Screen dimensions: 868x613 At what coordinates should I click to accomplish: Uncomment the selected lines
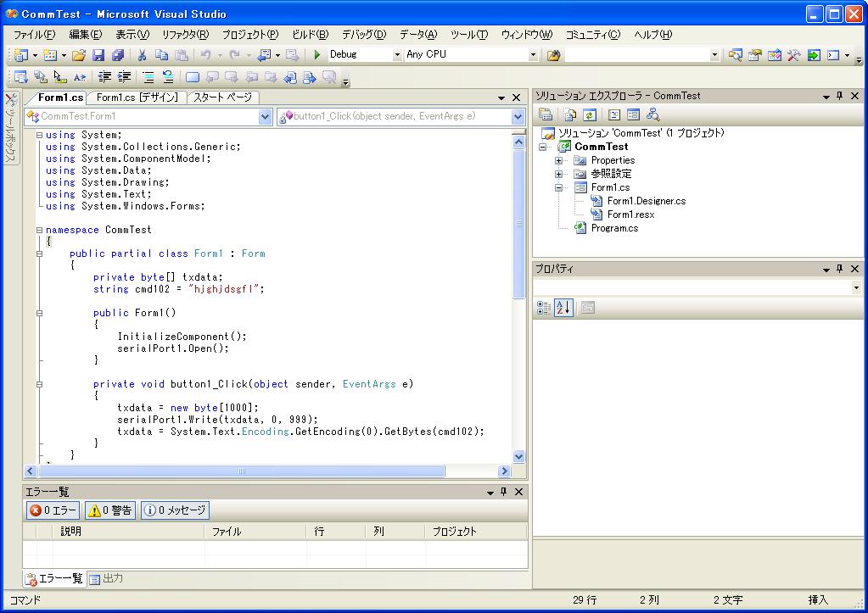[168, 77]
